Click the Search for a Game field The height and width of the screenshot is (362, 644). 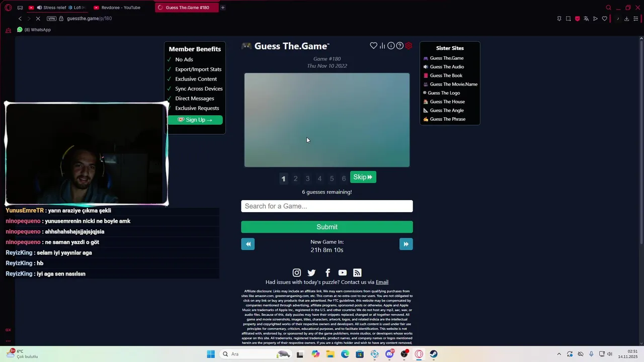[327, 206]
